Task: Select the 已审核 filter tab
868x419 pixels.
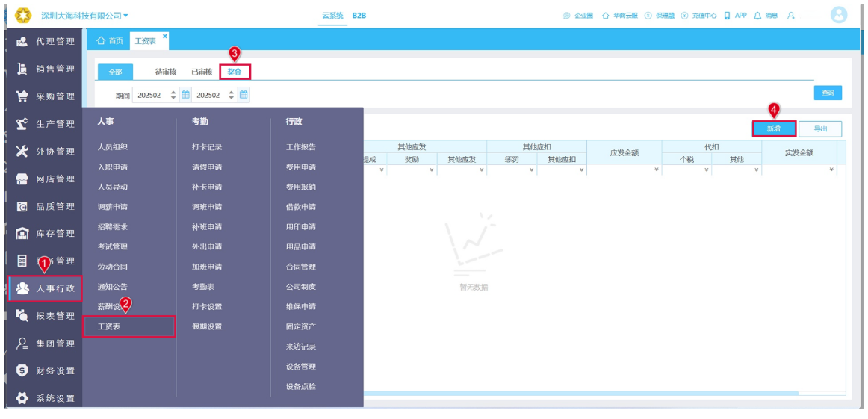Action: click(x=202, y=72)
